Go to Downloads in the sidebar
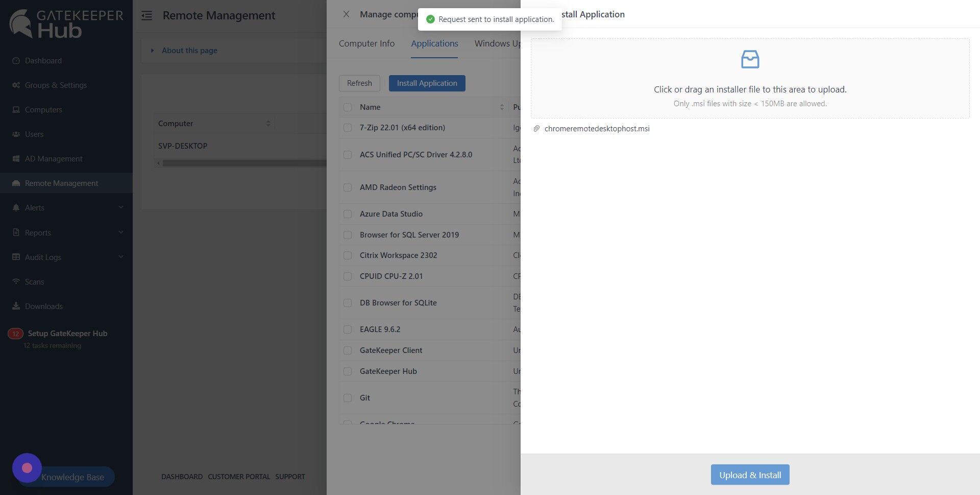The height and width of the screenshot is (495, 980). click(44, 307)
